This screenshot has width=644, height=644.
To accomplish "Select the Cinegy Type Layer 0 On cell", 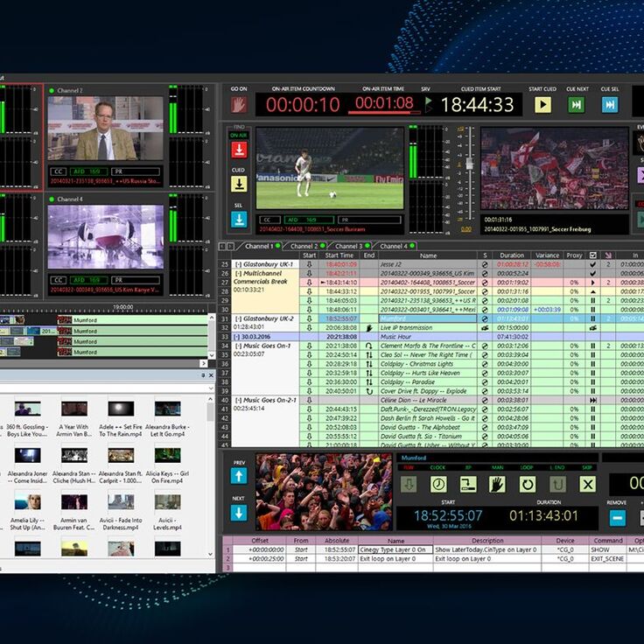I will (395, 549).
